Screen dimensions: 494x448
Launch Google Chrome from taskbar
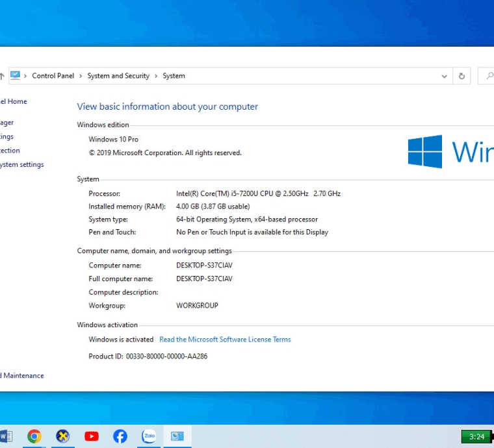[34, 436]
